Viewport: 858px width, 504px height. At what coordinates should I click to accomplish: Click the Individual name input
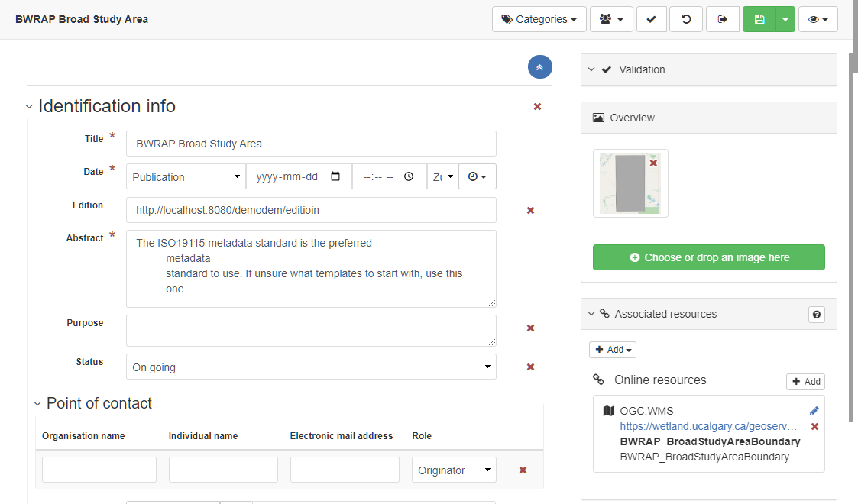pos(223,470)
